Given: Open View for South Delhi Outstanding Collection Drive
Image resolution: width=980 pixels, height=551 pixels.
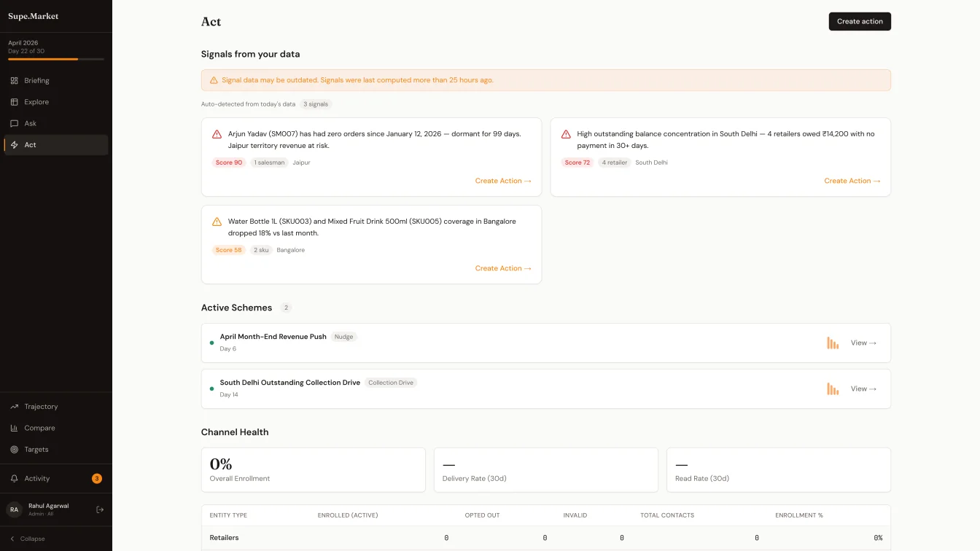Looking at the screenshot, I should (863, 388).
